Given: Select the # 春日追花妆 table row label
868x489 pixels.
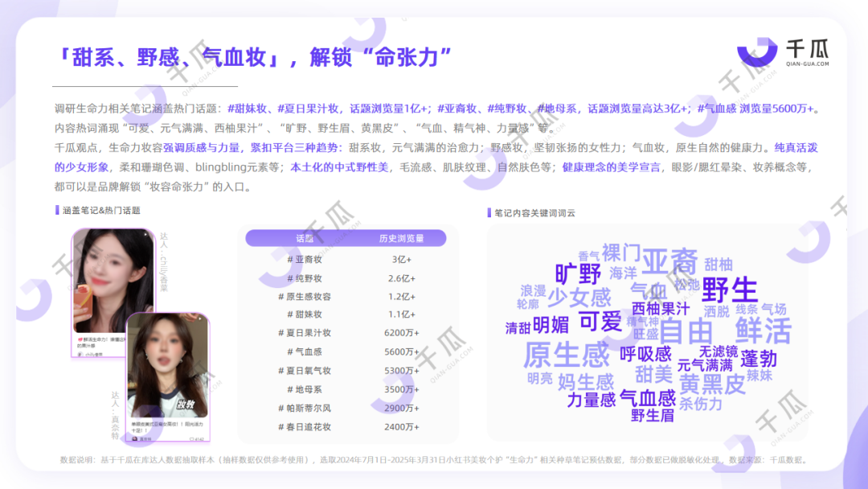Looking at the screenshot, I should click(305, 427).
